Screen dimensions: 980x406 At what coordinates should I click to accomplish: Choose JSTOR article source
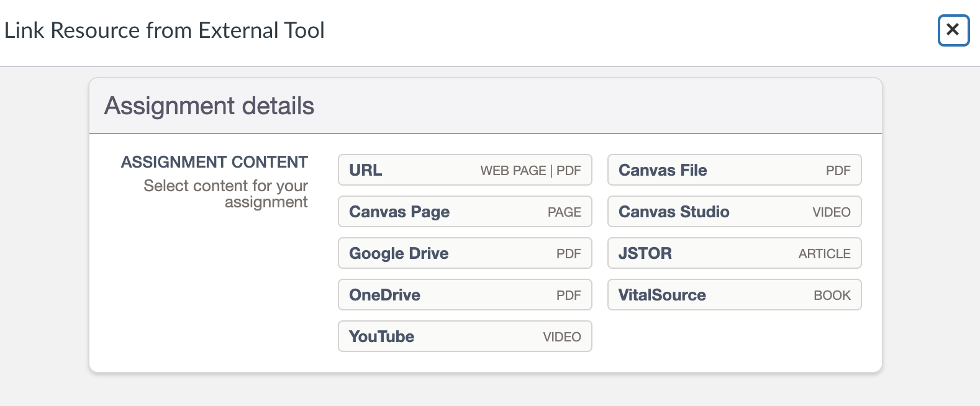click(x=734, y=253)
